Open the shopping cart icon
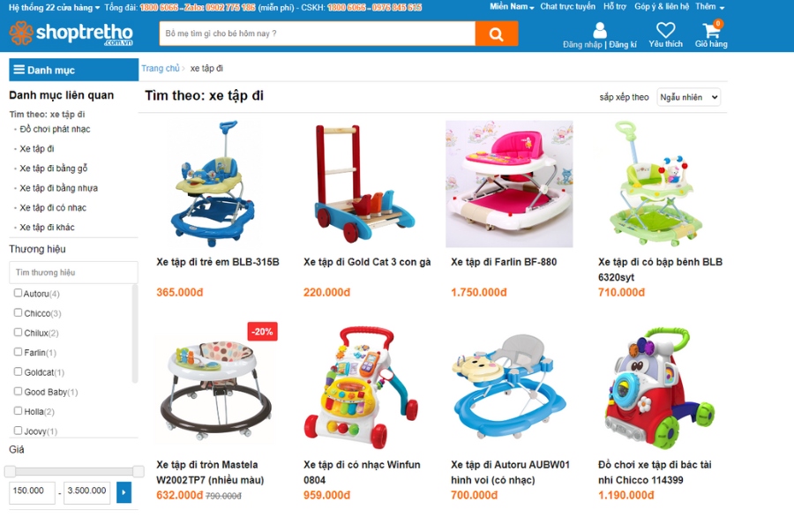The width and height of the screenshot is (794, 532). click(x=711, y=30)
